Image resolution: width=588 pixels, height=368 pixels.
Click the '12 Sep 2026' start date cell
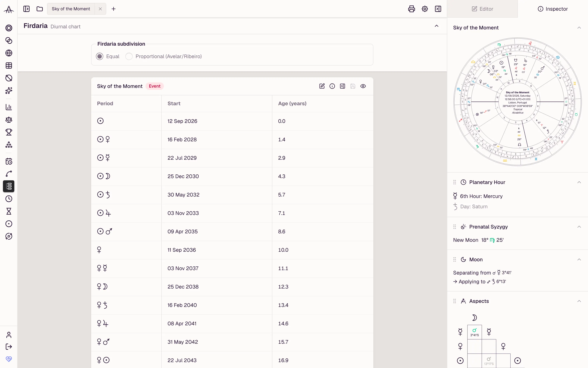click(x=217, y=121)
